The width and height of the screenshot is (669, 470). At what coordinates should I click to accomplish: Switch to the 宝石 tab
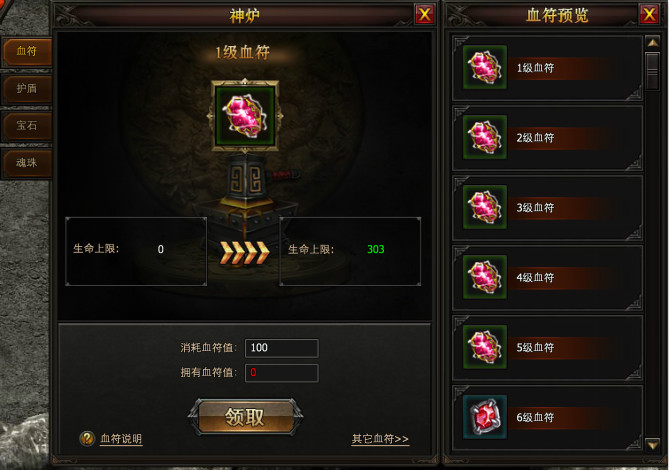pos(26,126)
